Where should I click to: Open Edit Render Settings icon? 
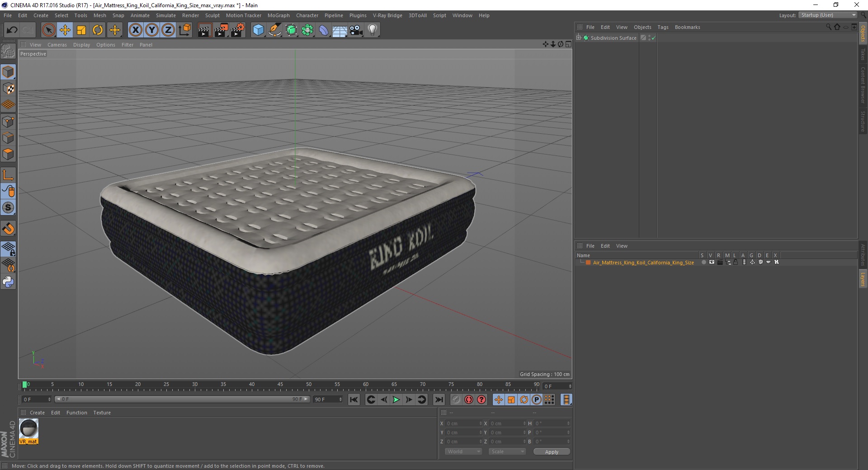coord(238,30)
